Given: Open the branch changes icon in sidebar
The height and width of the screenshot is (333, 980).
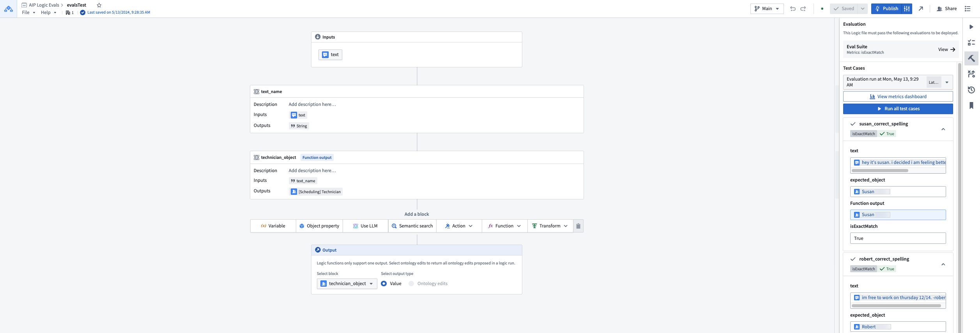Looking at the screenshot, I should tap(971, 74).
